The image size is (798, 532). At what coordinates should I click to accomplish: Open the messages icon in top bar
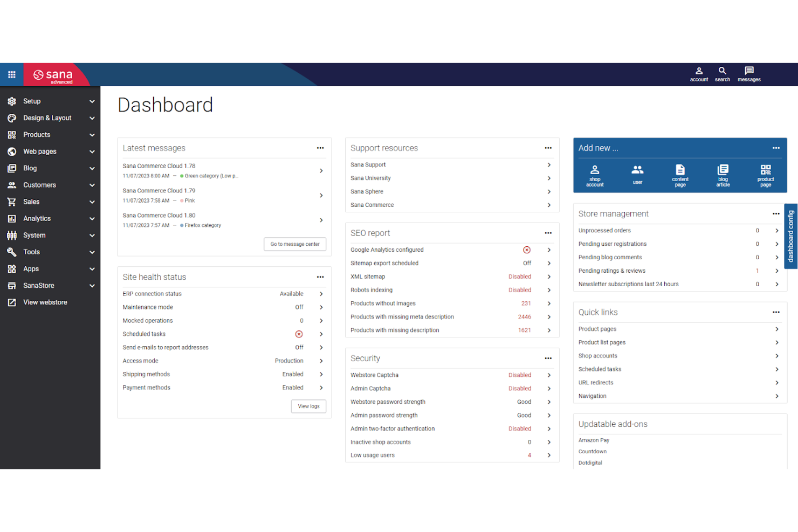(749, 74)
